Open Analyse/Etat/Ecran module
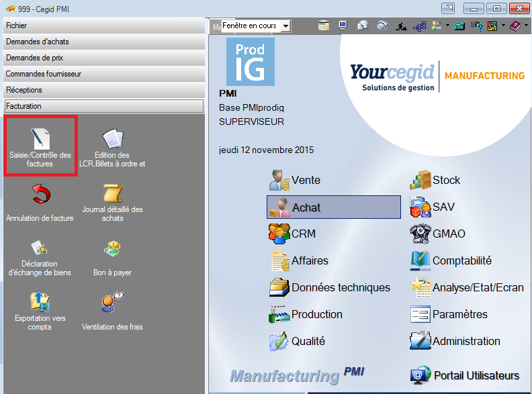The width and height of the screenshot is (532, 394). click(x=467, y=287)
